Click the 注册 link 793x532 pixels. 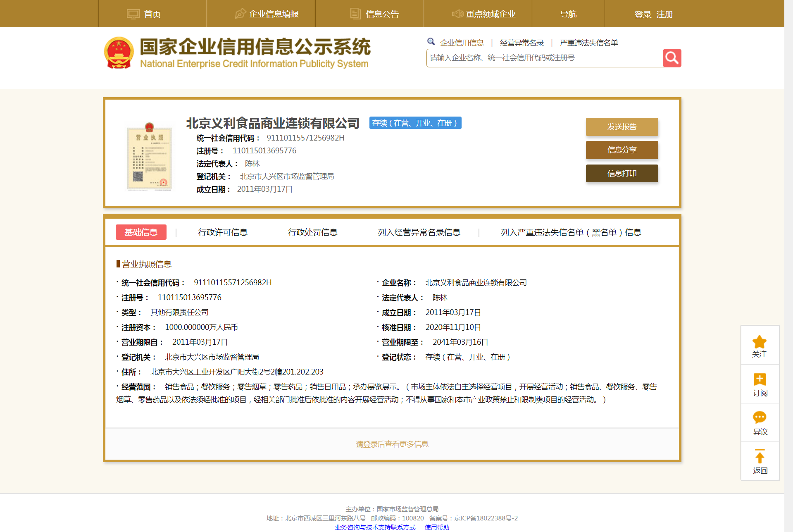tap(664, 14)
